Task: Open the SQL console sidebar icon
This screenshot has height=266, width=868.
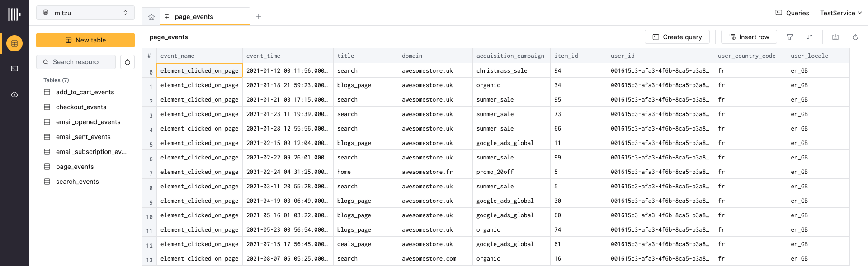Action: (14, 69)
